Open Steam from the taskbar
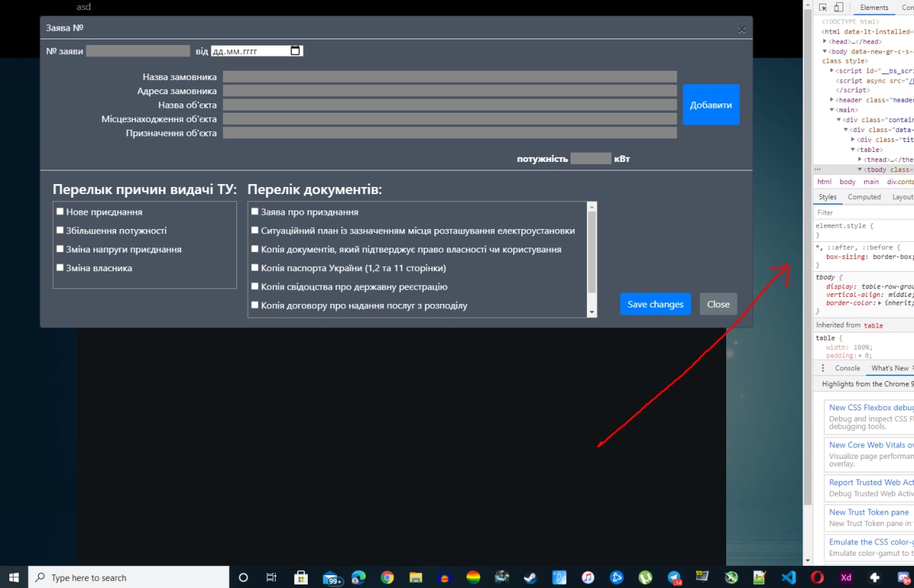This screenshot has width=914, height=588. (x=531, y=577)
